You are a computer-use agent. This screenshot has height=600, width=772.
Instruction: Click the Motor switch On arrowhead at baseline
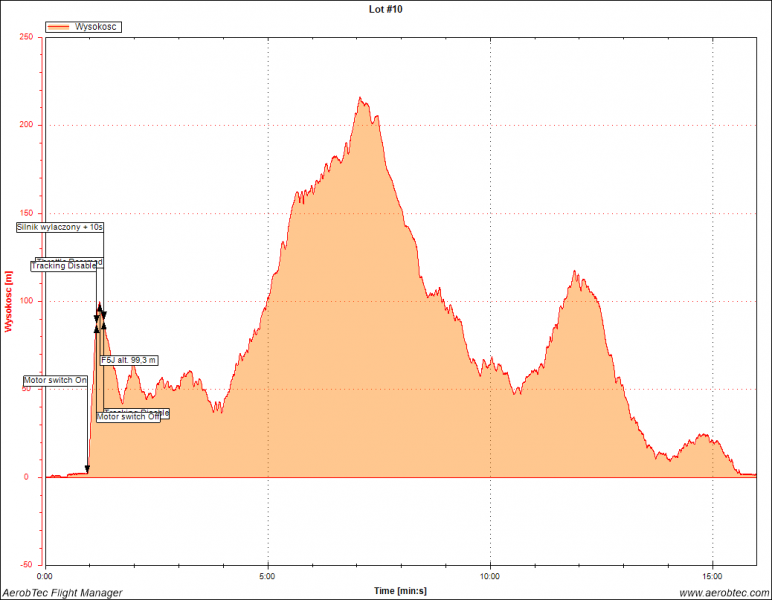pos(88,468)
